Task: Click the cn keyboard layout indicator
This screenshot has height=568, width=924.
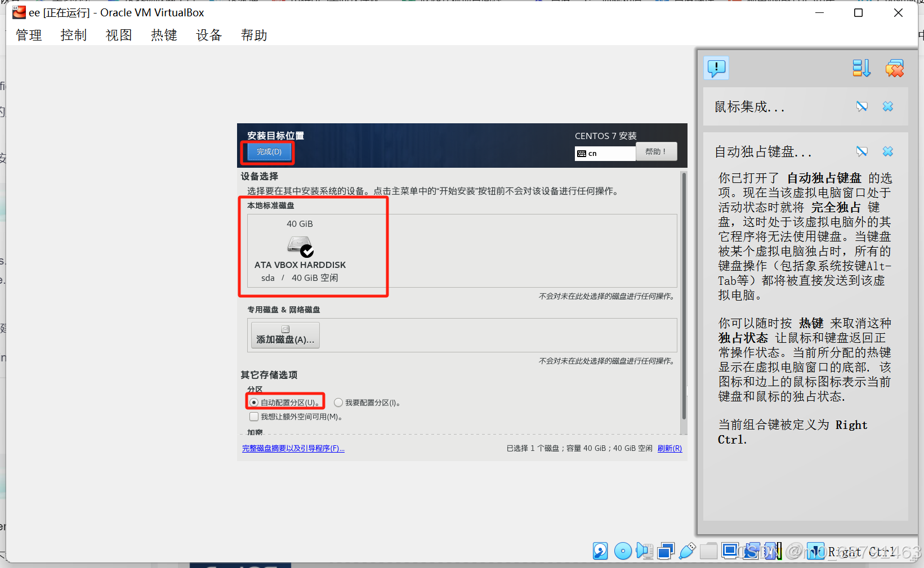Action: coord(605,153)
